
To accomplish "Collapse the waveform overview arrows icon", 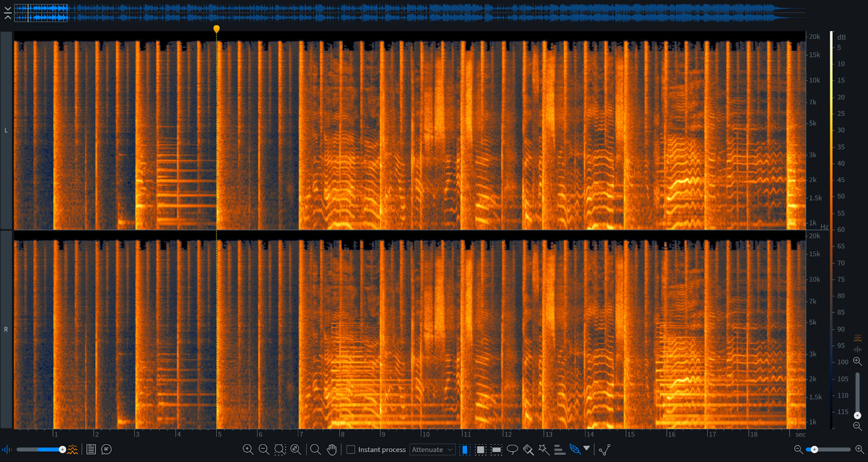I will (x=8, y=13).
